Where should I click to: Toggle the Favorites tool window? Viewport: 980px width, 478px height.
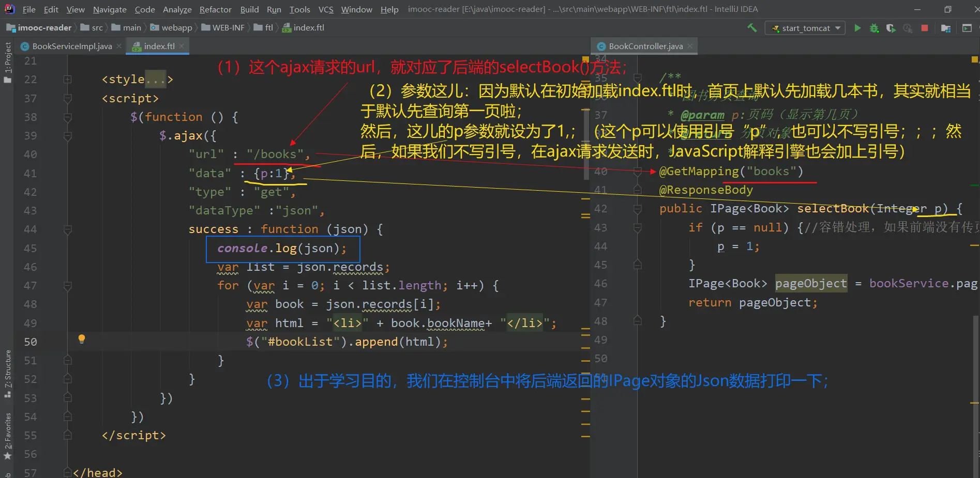7,435
